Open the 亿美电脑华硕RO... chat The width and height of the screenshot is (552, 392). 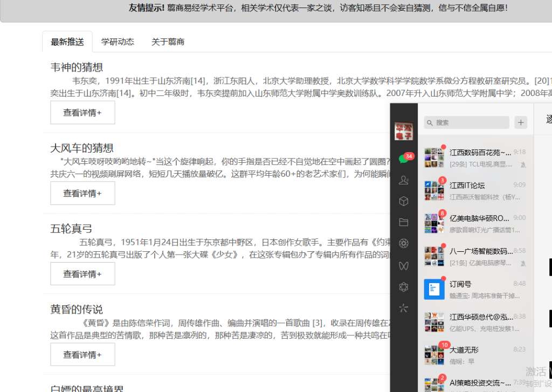pos(475,224)
